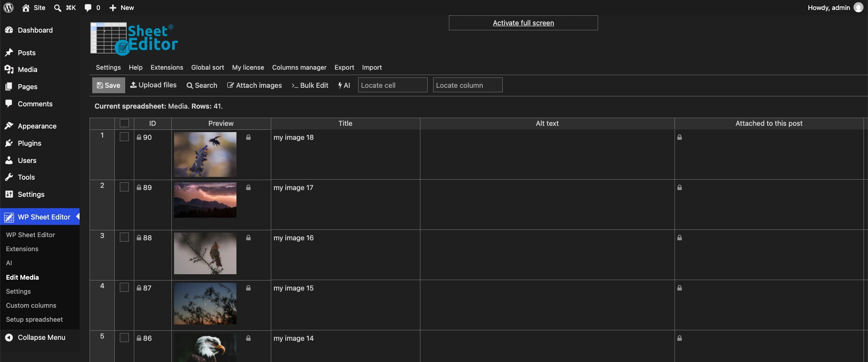Click Activate full screen link
This screenshot has height=362, width=868.
point(523,23)
